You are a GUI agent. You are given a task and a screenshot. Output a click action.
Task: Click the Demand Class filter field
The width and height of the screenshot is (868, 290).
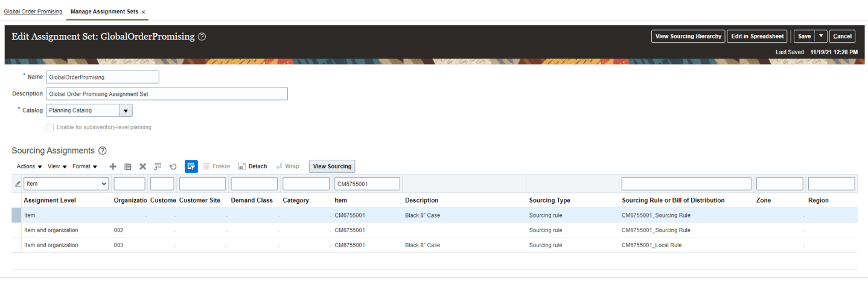click(254, 184)
